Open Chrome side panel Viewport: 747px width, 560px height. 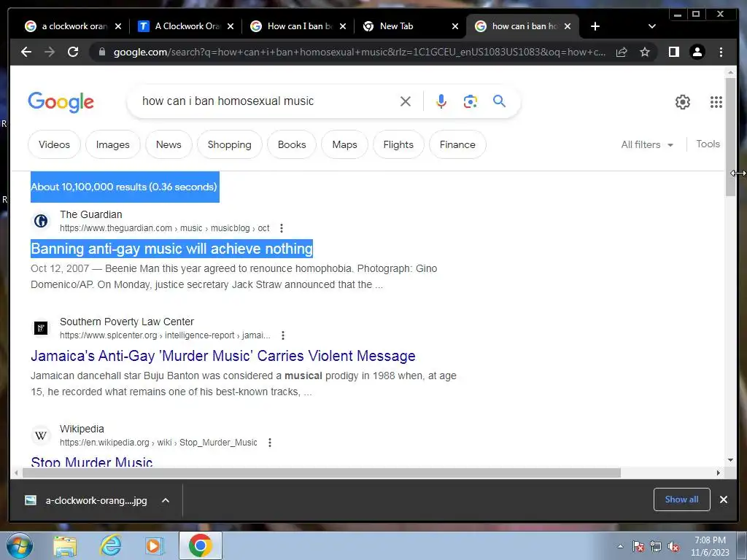[673, 52]
